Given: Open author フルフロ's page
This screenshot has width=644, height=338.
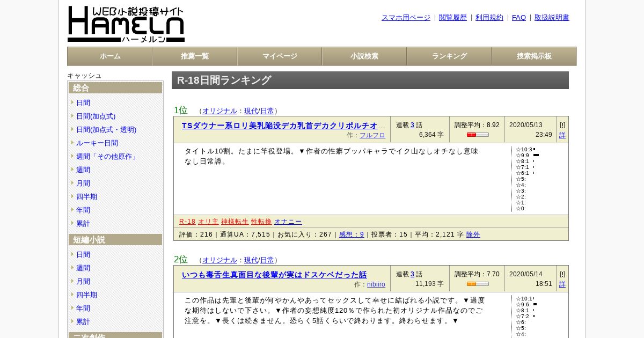Looking at the screenshot, I should point(372,136).
